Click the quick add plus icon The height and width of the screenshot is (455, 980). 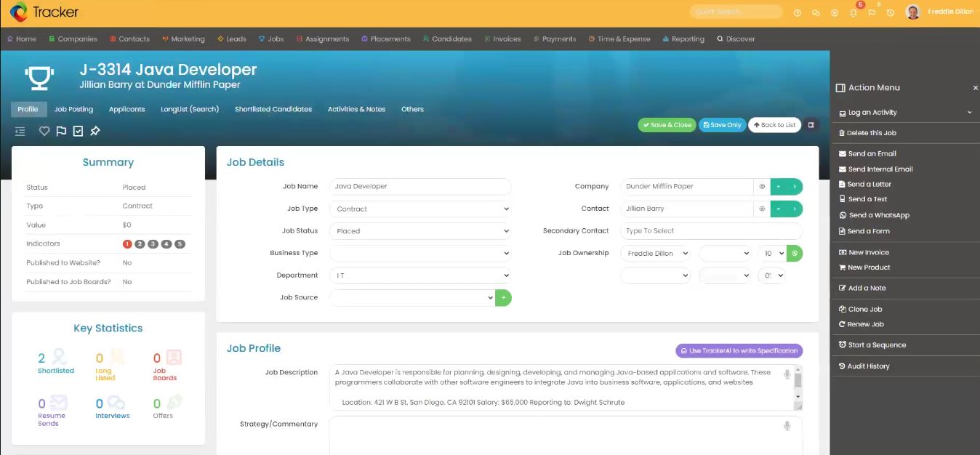835,12
